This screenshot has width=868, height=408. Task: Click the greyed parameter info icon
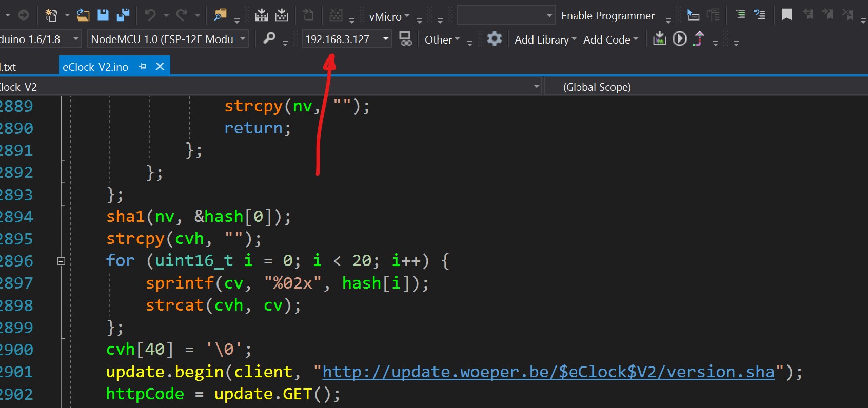[x=713, y=15]
